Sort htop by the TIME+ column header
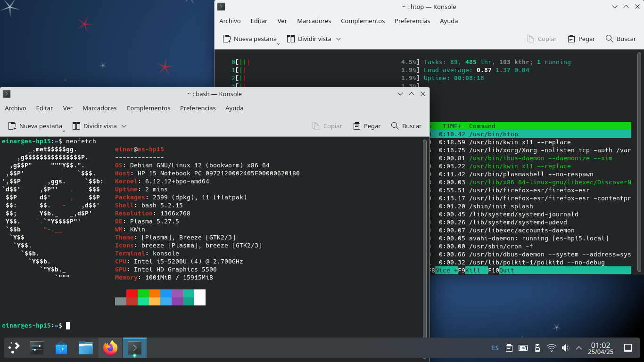Viewport: 644px width, 362px height. (452, 126)
